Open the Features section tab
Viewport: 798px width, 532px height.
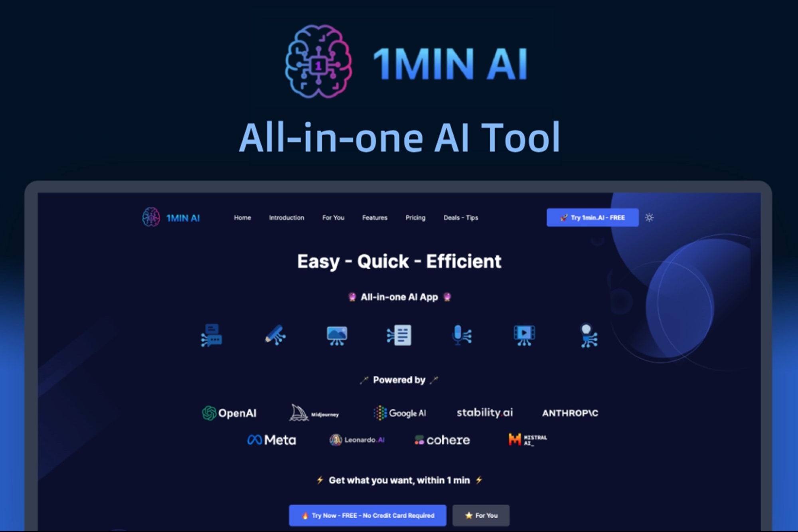point(375,218)
